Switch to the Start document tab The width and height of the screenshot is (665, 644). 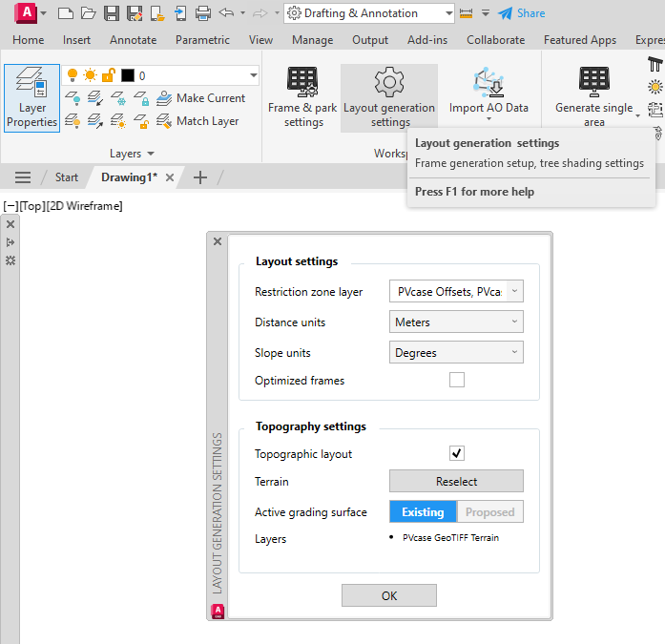click(x=67, y=177)
